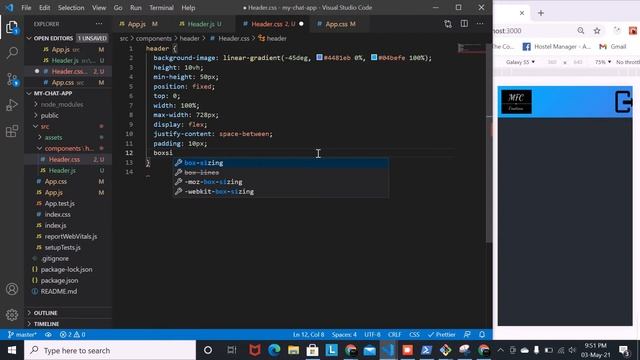Click the errors and warnings status counter

72,334
